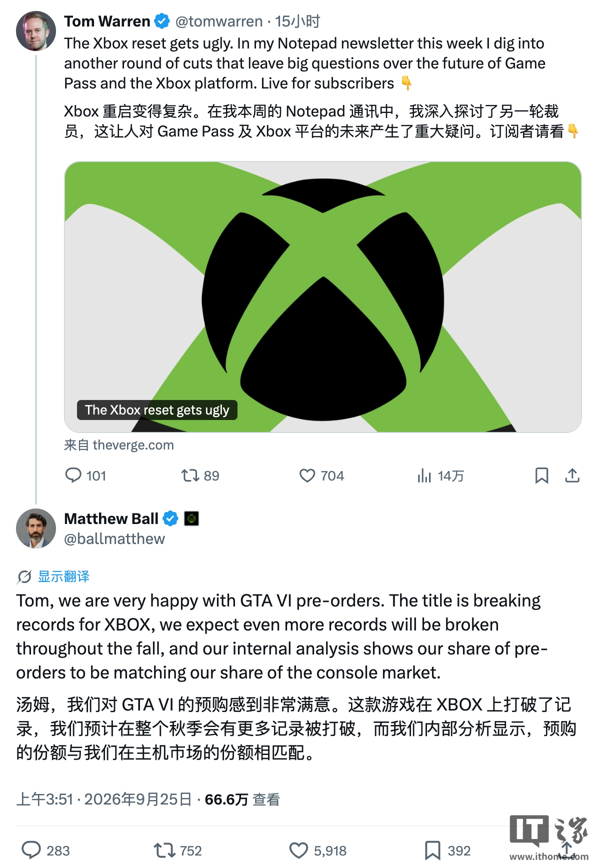Open the @ballmatthew handle
Viewport: 598px width, 868px height.
tap(114, 539)
